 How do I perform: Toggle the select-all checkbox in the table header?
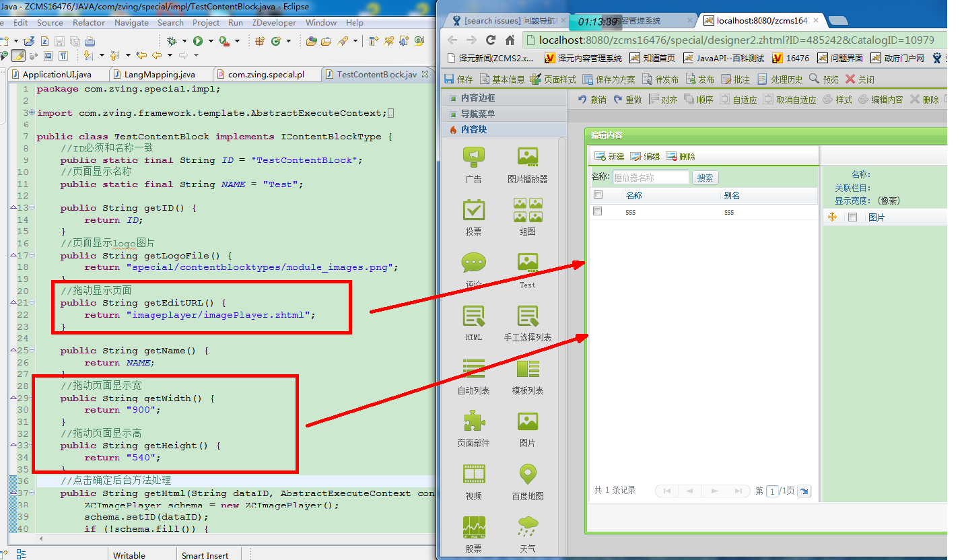(x=597, y=195)
